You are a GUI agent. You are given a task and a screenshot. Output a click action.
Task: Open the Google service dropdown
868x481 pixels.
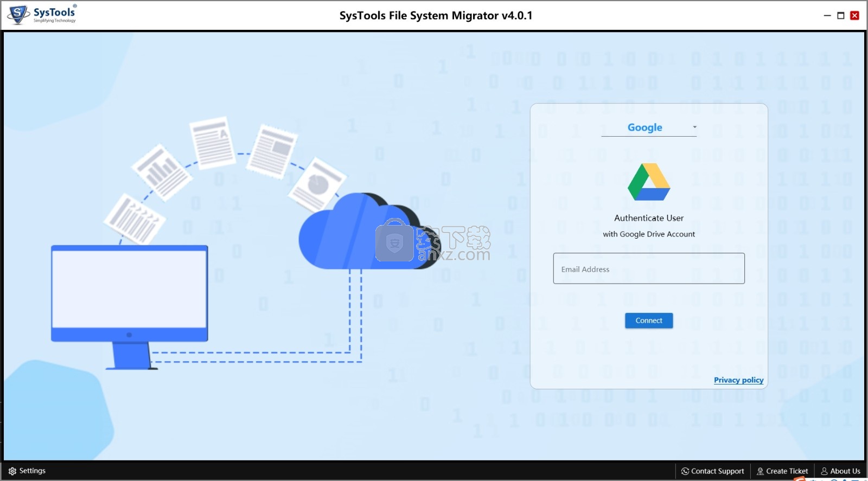649,127
